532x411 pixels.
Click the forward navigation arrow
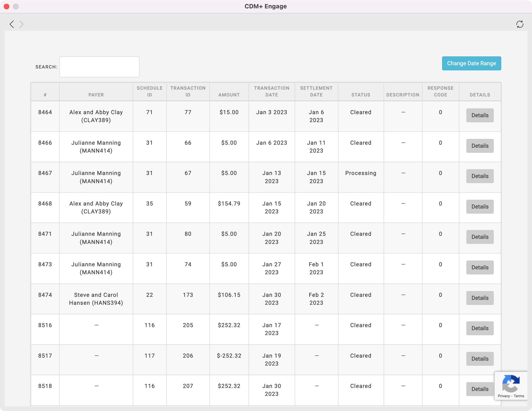(21, 24)
